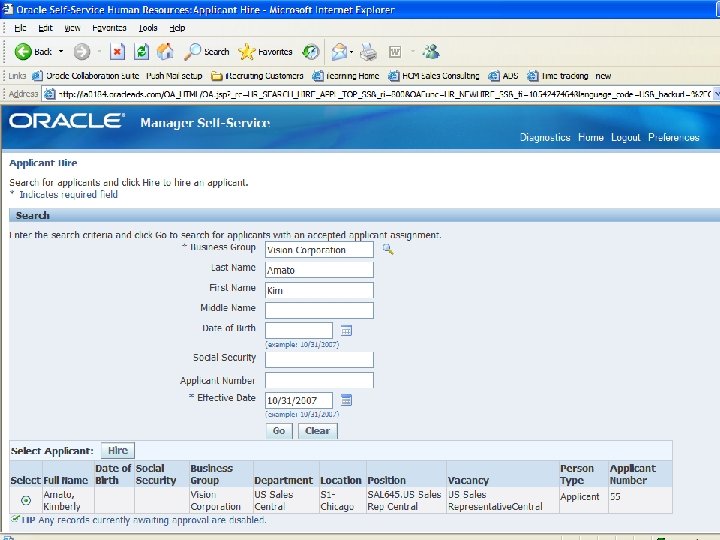Select the Amato, Kimberly radio button
Image resolution: width=720 pixels, height=540 pixels.
(26, 500)
